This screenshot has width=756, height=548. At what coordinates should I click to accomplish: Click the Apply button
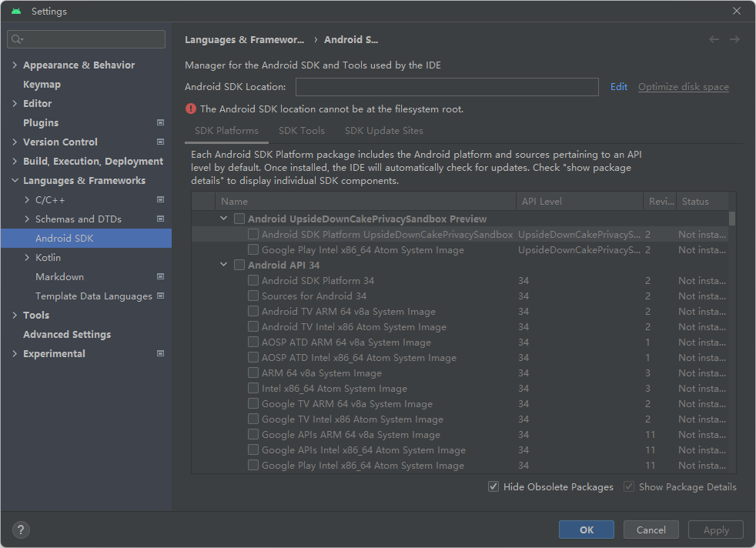pyautogui.click(x=716, y=530)
